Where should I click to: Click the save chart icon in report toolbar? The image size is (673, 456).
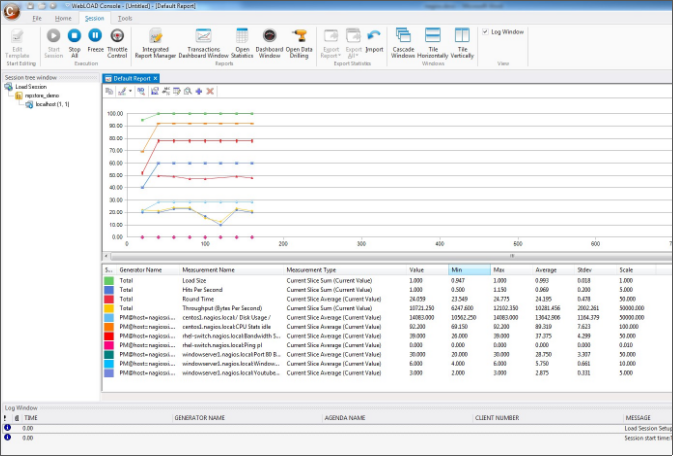coord(155,91)
